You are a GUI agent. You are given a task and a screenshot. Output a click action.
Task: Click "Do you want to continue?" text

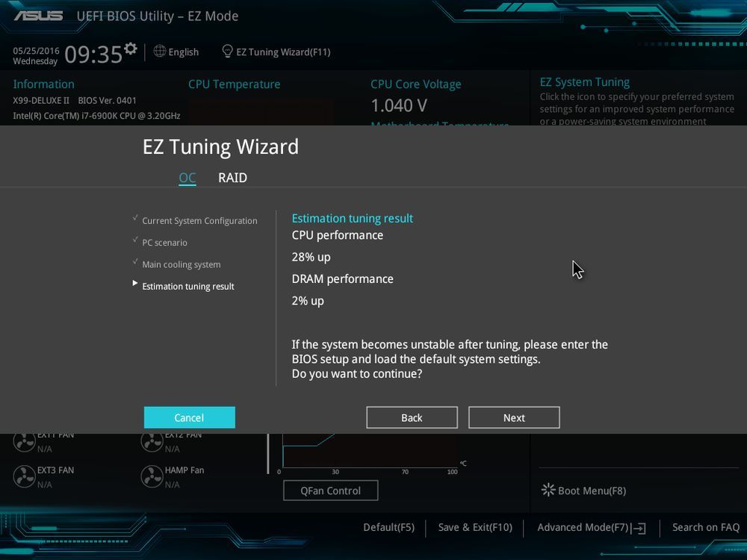tap(357, 374)
